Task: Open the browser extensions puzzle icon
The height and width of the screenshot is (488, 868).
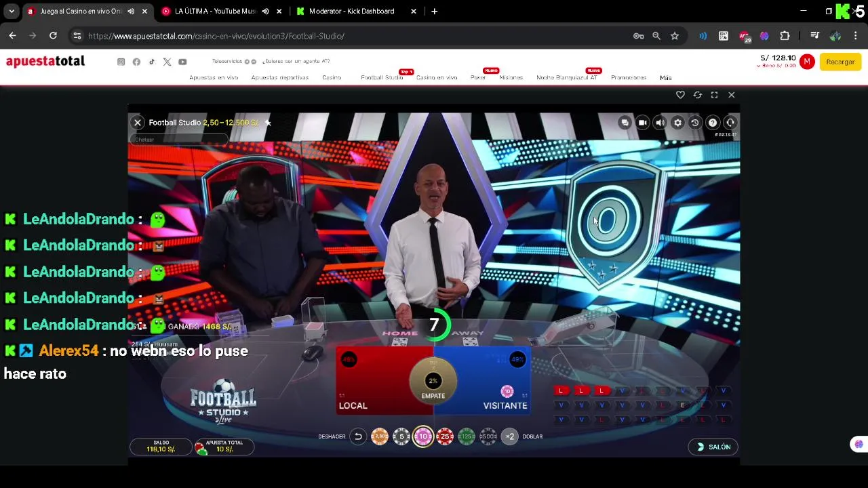Action: tap(785, 36)
